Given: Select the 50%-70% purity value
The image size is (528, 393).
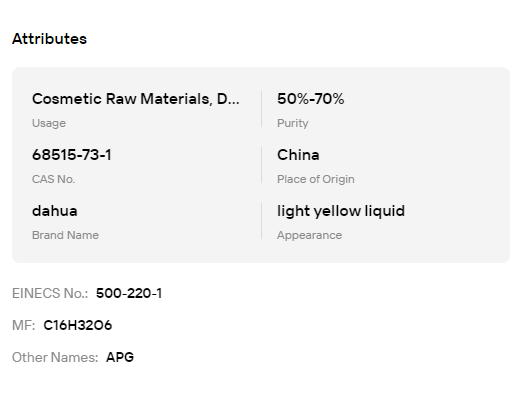Looking at the screenshot, I should (x=310, y=99).
